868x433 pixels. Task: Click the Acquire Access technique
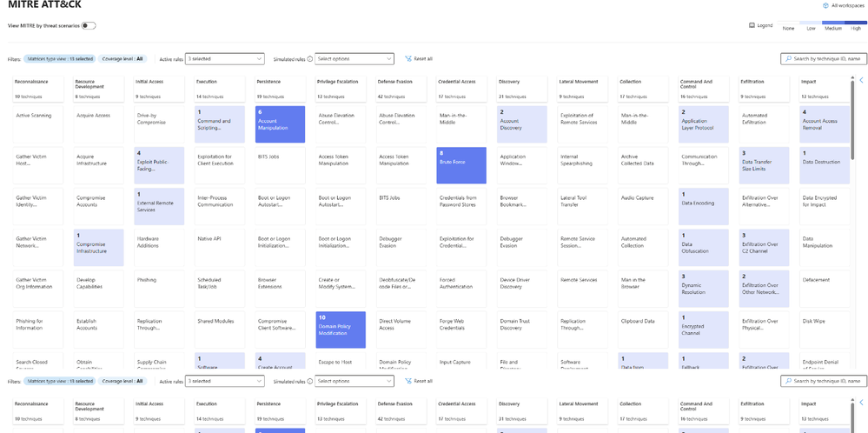click(x=98, y=124)
